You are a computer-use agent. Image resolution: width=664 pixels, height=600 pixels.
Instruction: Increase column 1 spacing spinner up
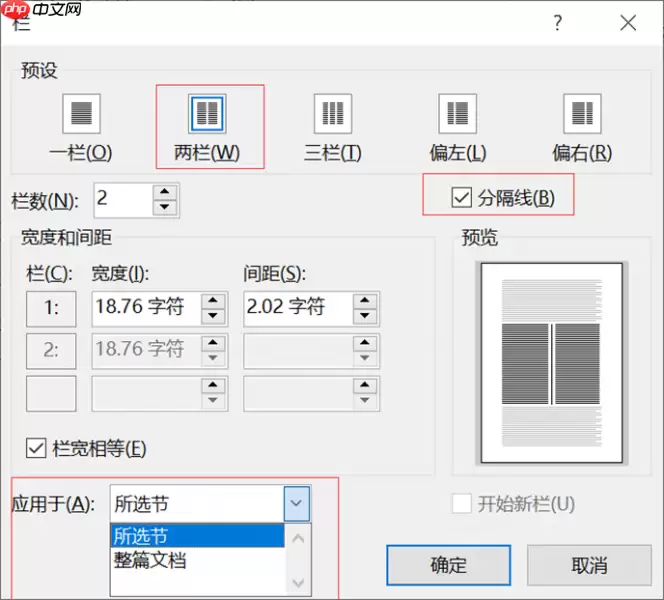pyautogui.click(x=365, y=301)
